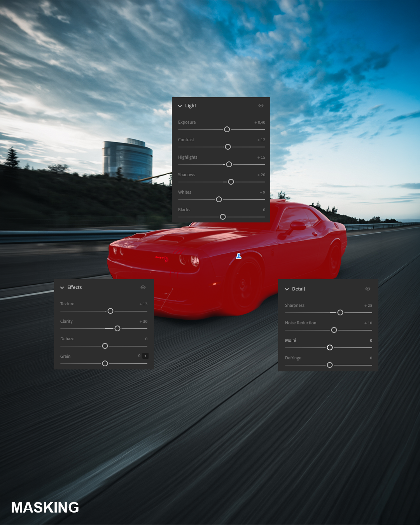This screenshot has height=525, width=420.
Task: Toggle the Effects panel eye icon
Action: coord(143,287)
